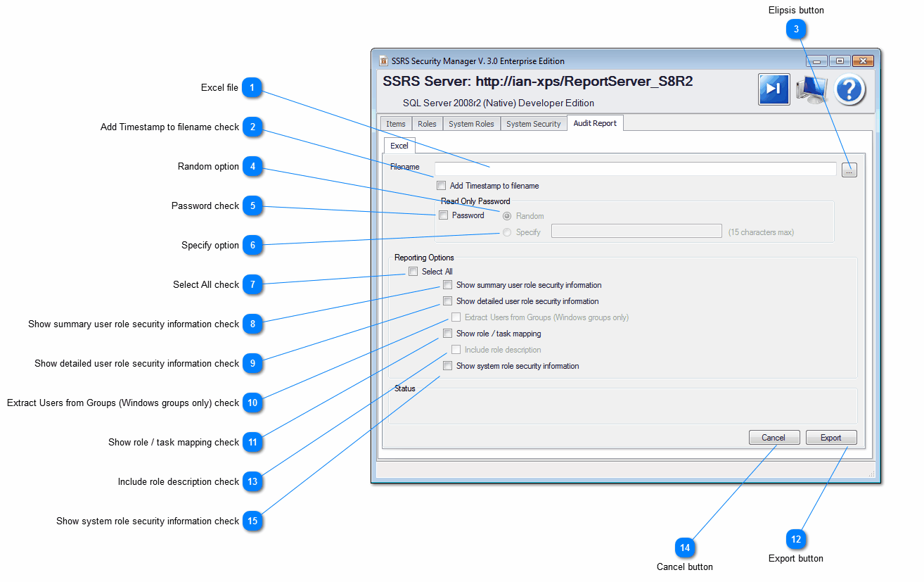Click into the Filename text field
924x582 pixels.
click(x=636, y=169)
